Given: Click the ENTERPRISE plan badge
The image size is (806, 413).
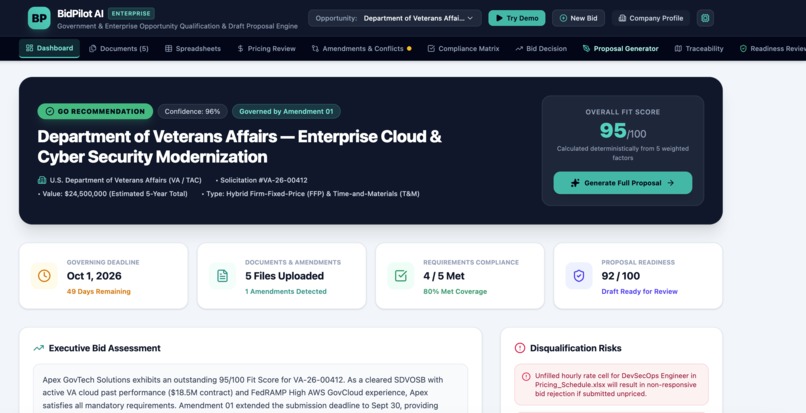Looking at the screenshot, I should click(131, 13).
